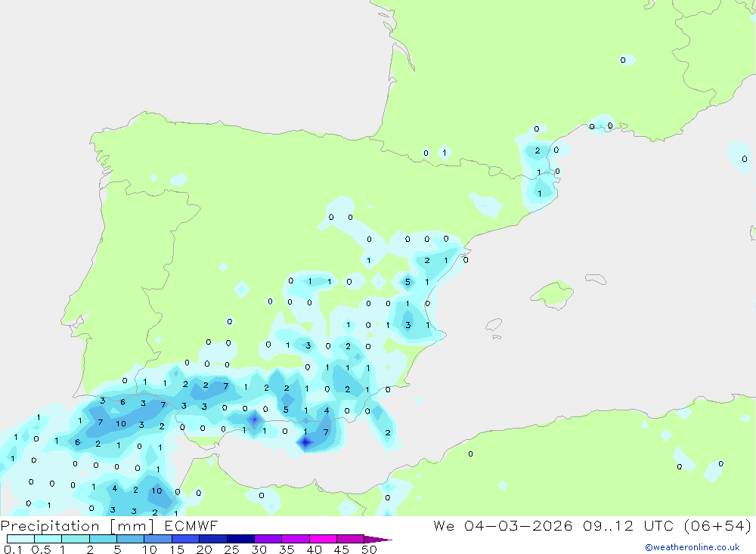Viewport: 756px width, 554px height.
Task: Click the 1–2 mm legend swatch
Action: click(76, 539)
